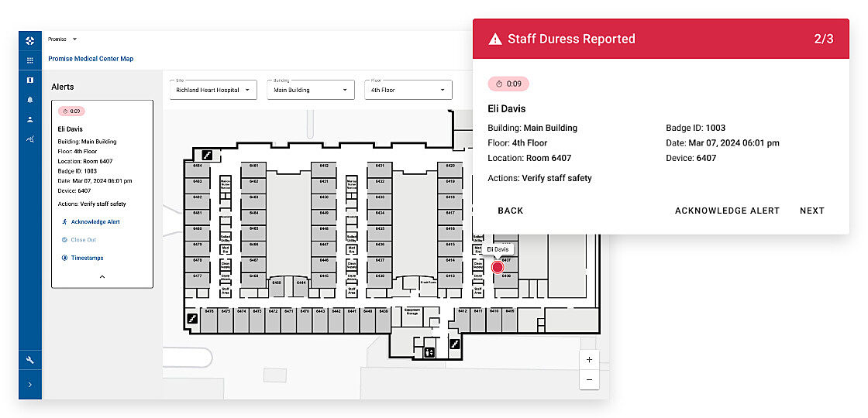Open the Site dropdown Richland Heart Hospital
This screenshot has height=418, width=868.
213,90
